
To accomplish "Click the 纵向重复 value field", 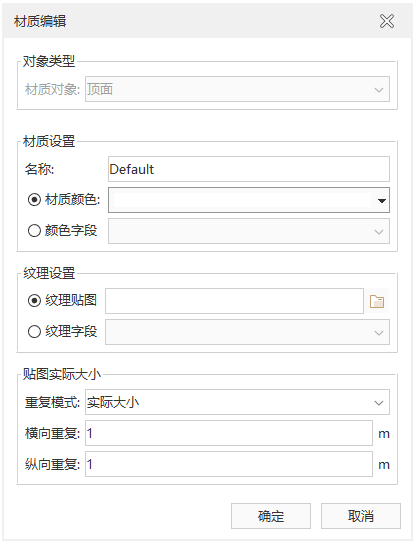I will point(229,464).
